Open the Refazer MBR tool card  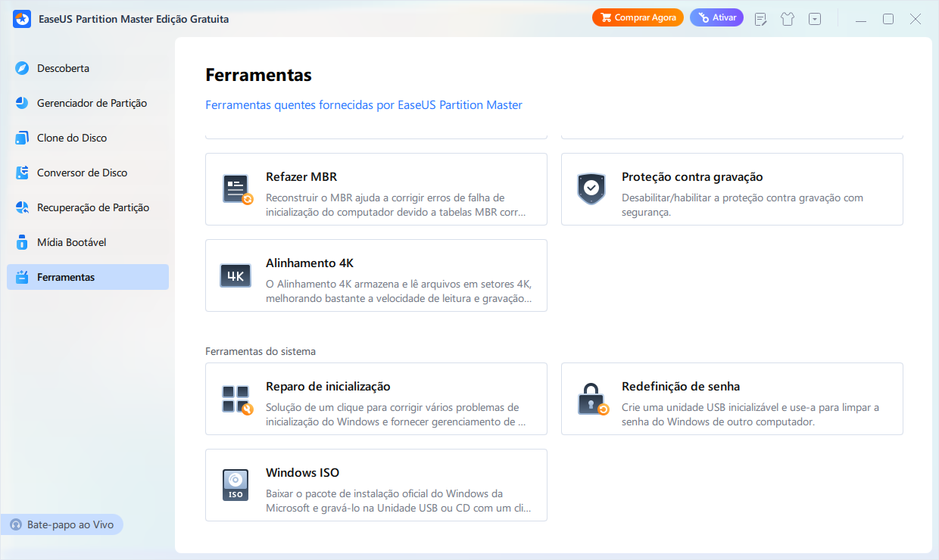point(376,189)
